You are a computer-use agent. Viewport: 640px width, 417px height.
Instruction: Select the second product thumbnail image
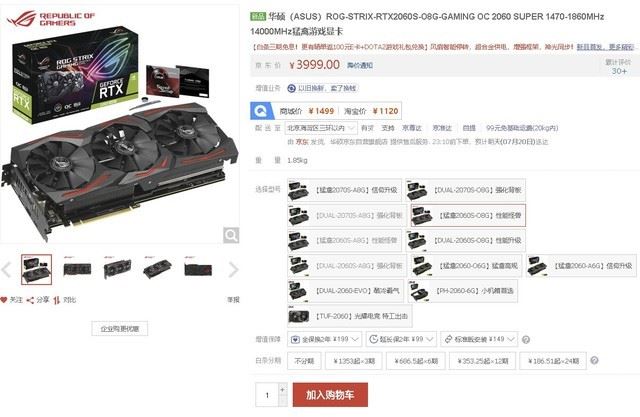pos(77,269)
